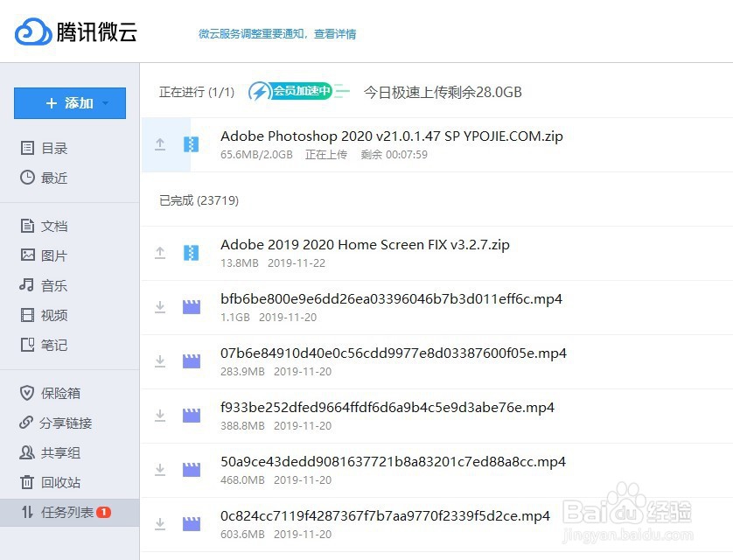Click the 保险箱 shield icon

pos(27,393)
